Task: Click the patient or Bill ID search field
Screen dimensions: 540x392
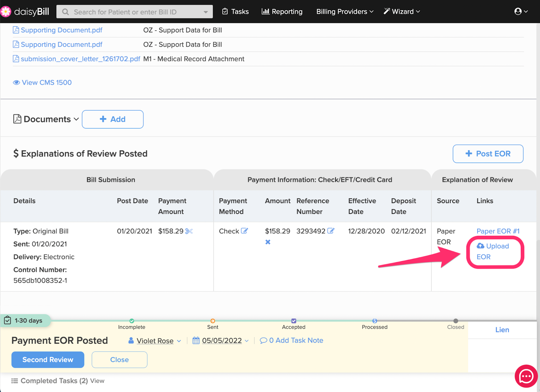Action: click(x=134, y=12)
